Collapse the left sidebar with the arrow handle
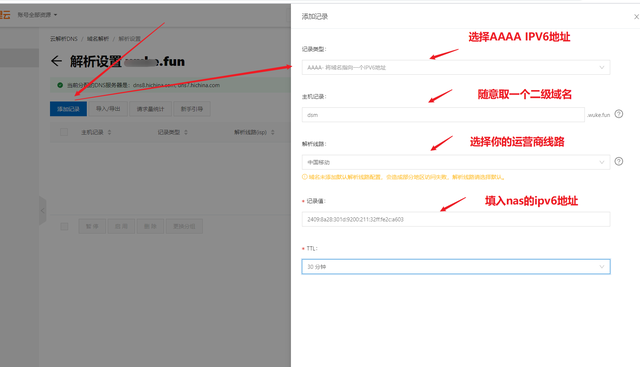The height and width of the screenshot is (367, 640). point(42,211)
